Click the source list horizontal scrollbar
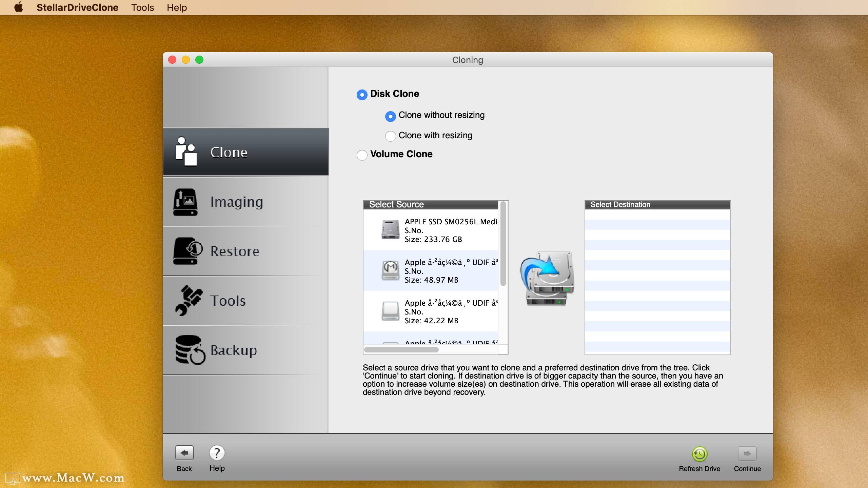This screenshot has width=868, height=488. coord(401,350)
